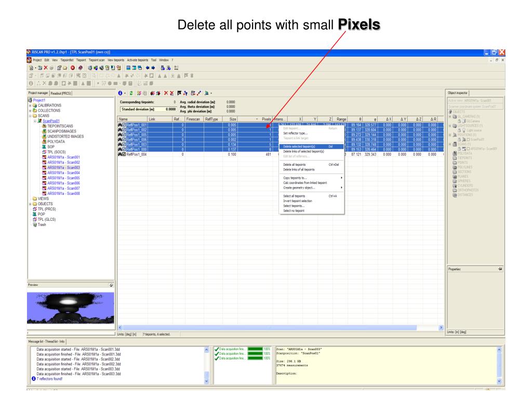
Task: Open the Tiepointlist menu
Action: (x=67, y=60)
